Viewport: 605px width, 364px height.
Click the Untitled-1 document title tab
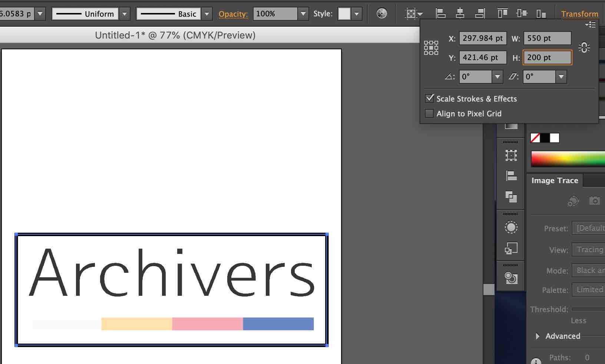175,35
